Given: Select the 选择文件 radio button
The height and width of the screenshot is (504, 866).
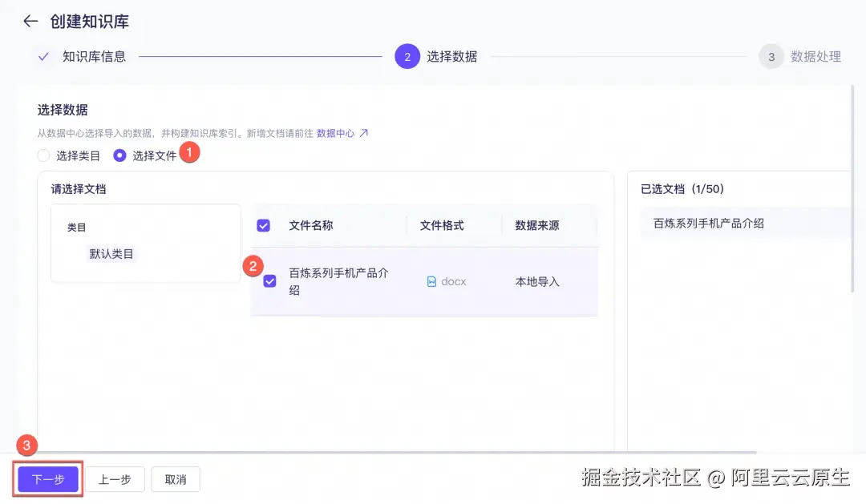Looking at the screenshot, I should click(x=119, y=155).
